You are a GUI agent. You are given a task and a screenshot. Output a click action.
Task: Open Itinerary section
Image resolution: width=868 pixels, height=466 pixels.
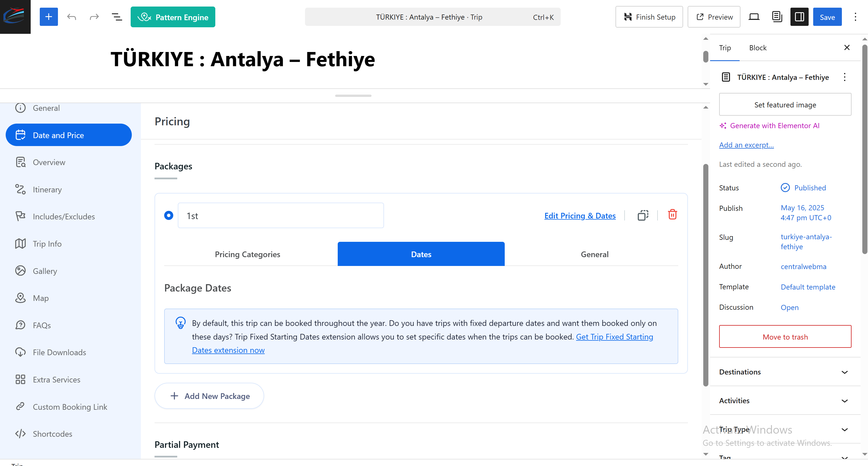point(69,190)
